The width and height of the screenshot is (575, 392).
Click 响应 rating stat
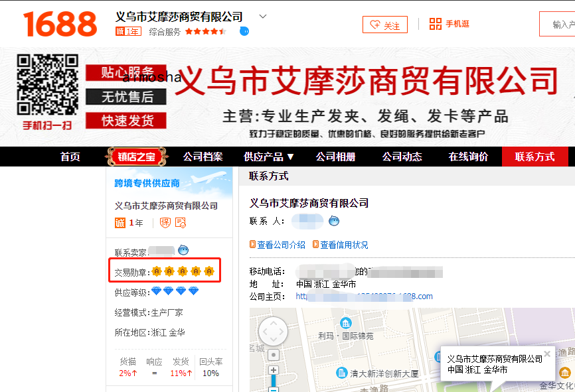[x=155, y=367]
